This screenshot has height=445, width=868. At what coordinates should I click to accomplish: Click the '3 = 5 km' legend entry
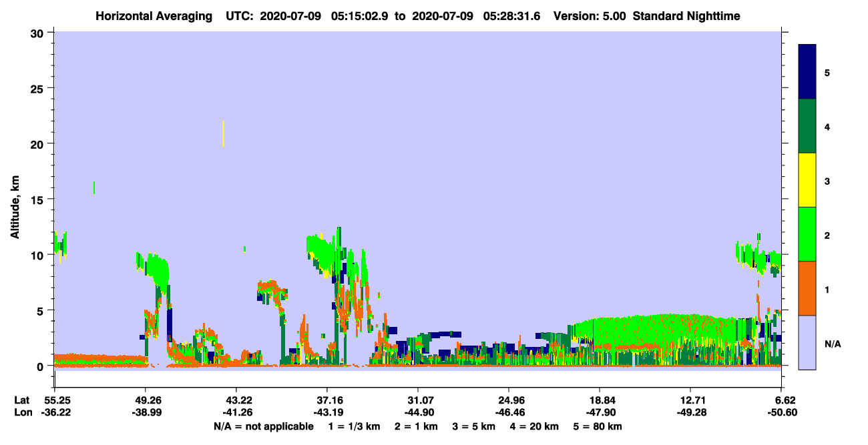click(474, 426)
